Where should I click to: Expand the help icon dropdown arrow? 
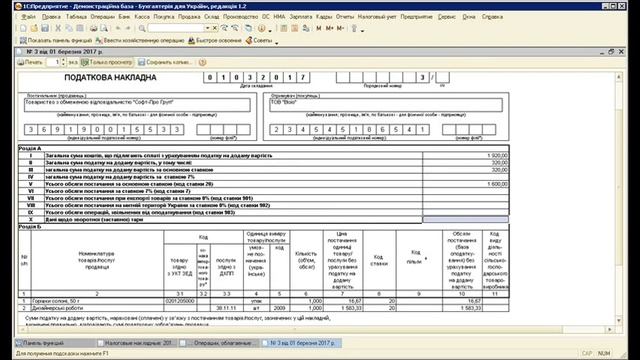tap(270, 30)
